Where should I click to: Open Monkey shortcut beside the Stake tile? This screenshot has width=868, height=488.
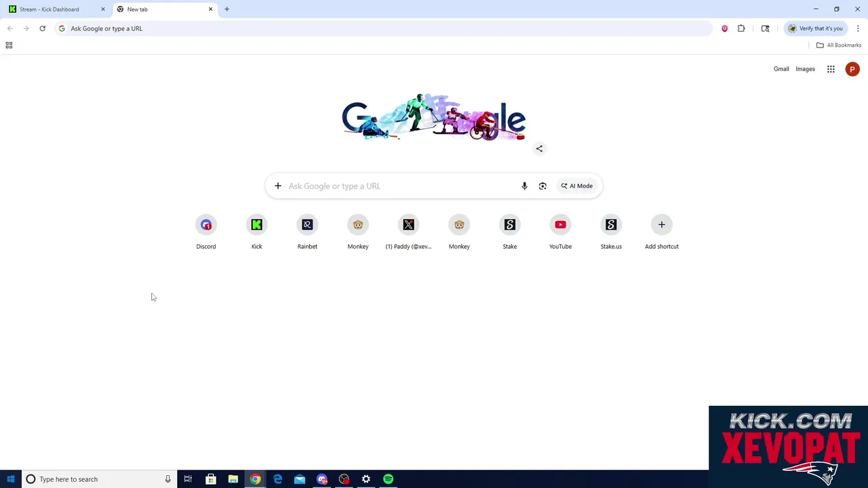(x=459, y=232)
